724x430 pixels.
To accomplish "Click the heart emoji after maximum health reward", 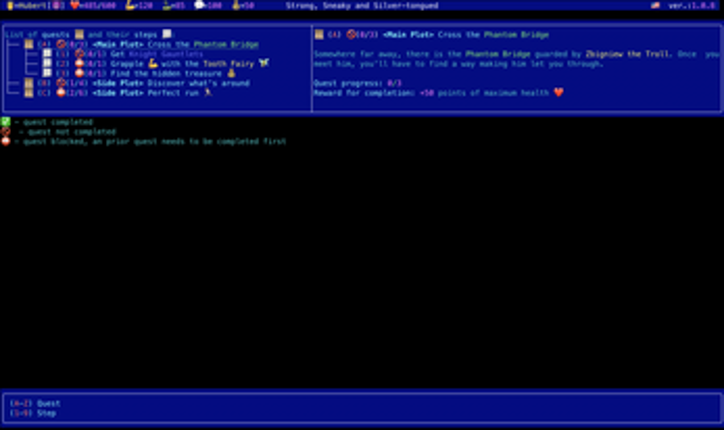I will [559, 93].
